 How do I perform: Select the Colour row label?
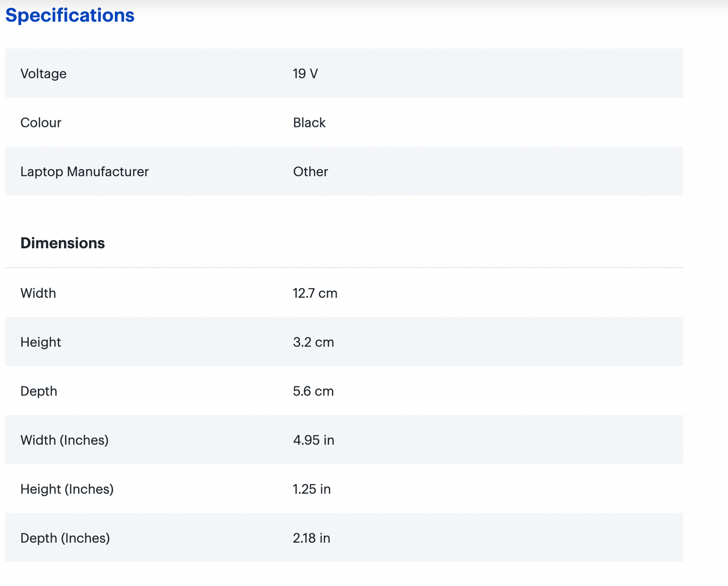[x=41, y=122]
